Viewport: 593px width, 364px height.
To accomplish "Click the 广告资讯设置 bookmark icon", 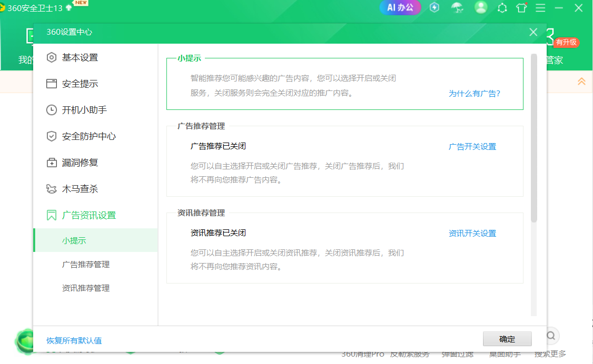I will (x=52, y=215).
